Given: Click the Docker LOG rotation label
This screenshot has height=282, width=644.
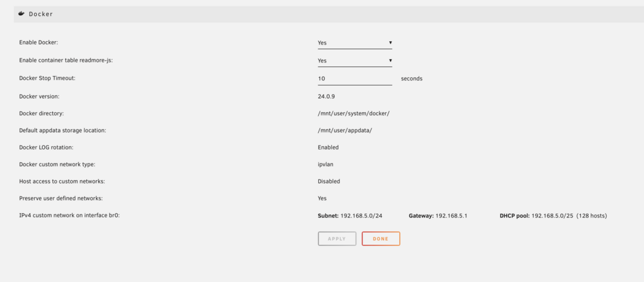Looking at the screenshot, I should coord(46,147).
